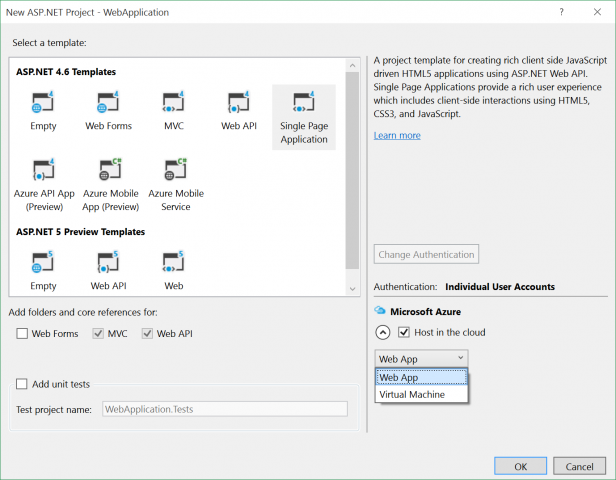Choose the MVC template icon
This screenshot has width=616, height=480.
point(173,102)
